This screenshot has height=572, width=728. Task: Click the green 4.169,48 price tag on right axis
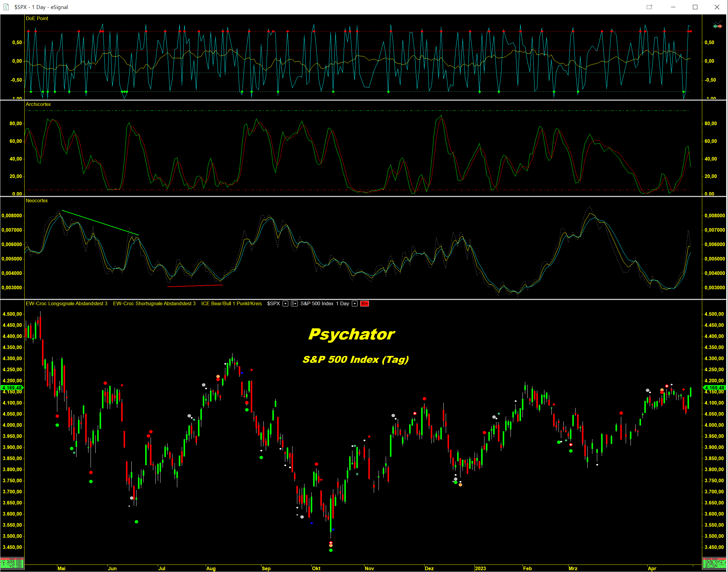714,388
